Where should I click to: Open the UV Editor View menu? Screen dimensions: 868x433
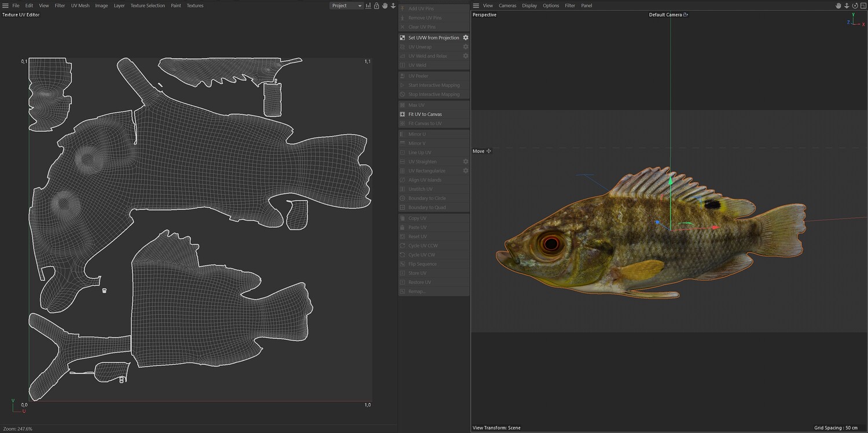(44, 6)
